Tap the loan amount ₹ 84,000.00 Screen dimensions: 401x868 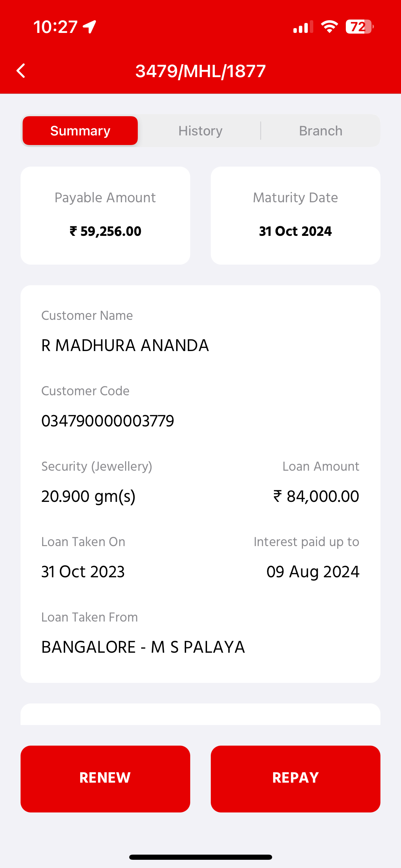click(x=316, y=496)
